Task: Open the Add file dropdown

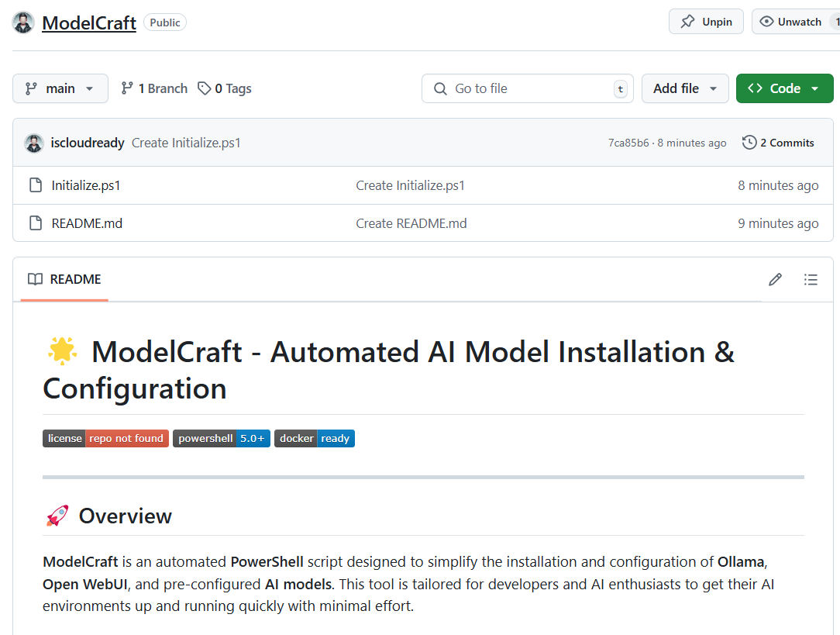Action: [x=685, y=88]
